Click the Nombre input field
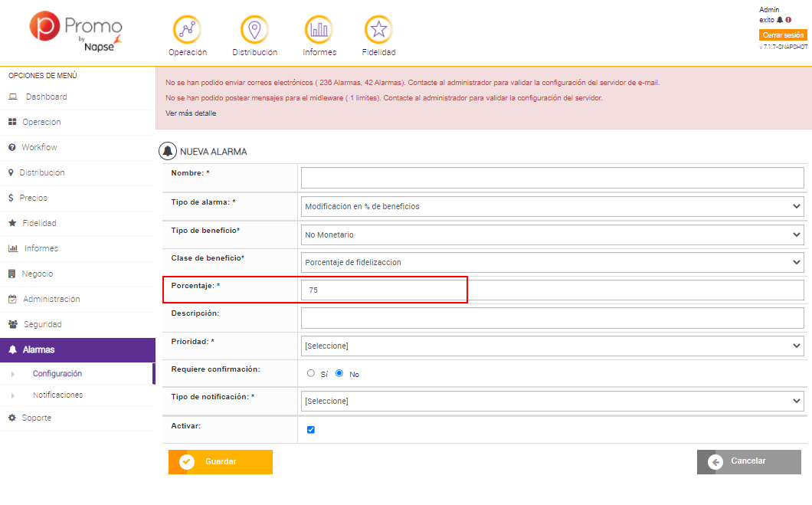Image resolution: width=812 pixels, height=505 pixels. point(552,178)
